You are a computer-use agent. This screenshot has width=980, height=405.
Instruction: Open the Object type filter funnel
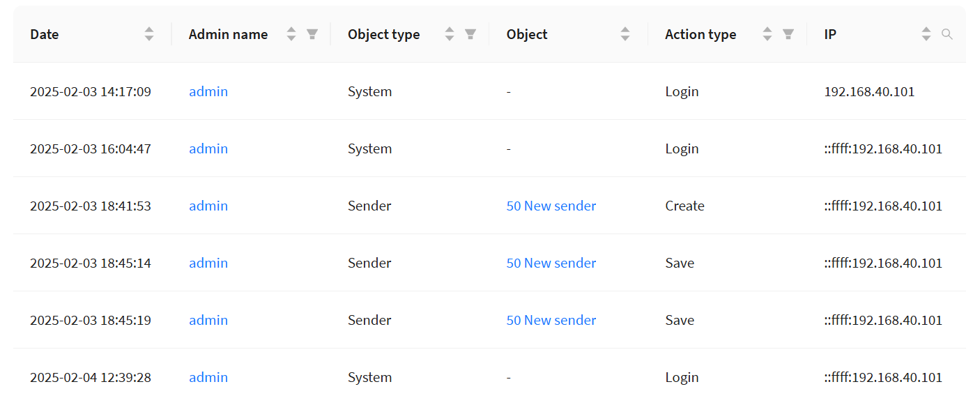click(470, 34)
